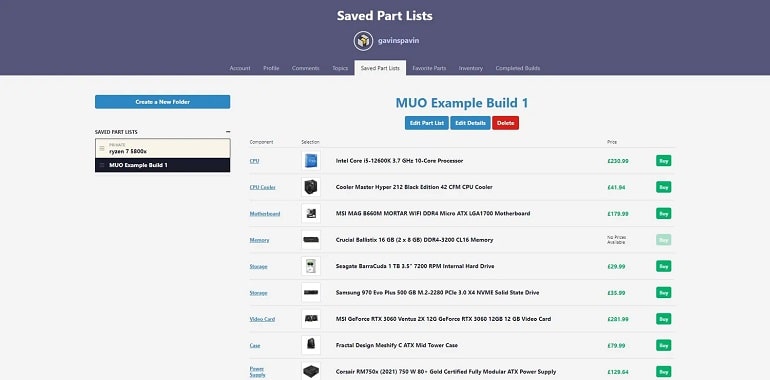Click the Cooler Master Hyper 212 cooler image
This screenshot has height=380, width=770.
[311, 187]
